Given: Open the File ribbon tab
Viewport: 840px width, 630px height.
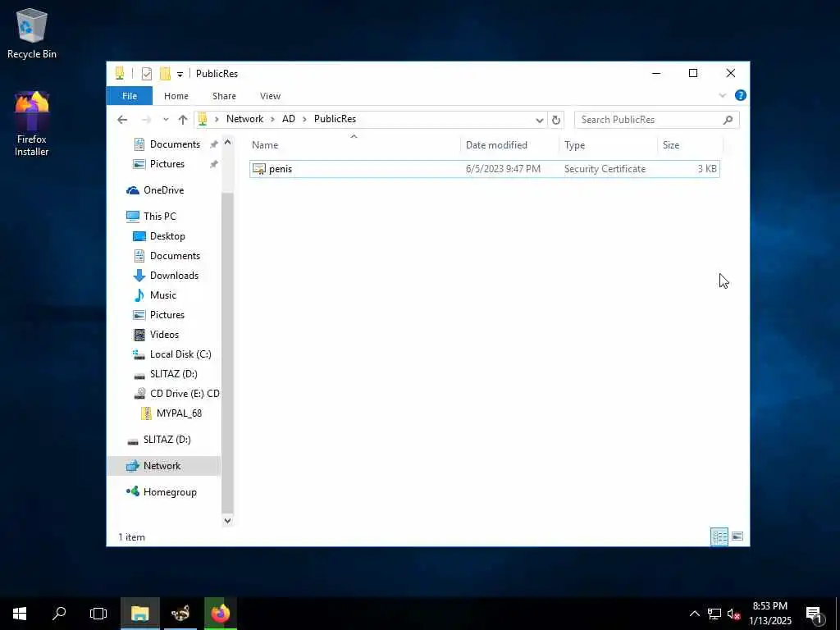Looking at the screenshot, I should pos(130,96).
